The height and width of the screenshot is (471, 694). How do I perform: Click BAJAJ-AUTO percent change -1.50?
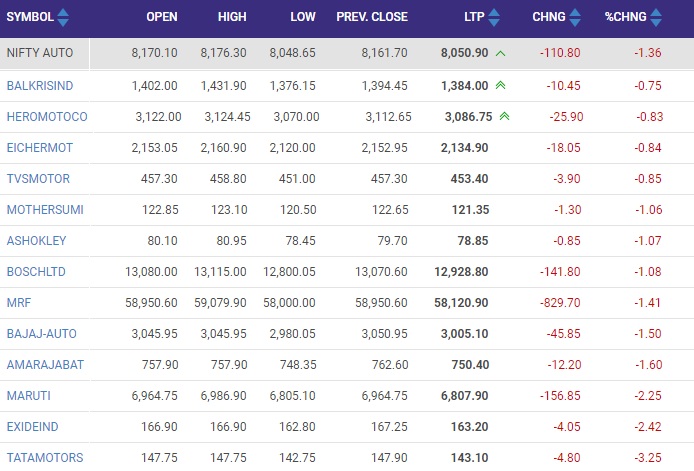pyautogui.click(x=648, y=333)
